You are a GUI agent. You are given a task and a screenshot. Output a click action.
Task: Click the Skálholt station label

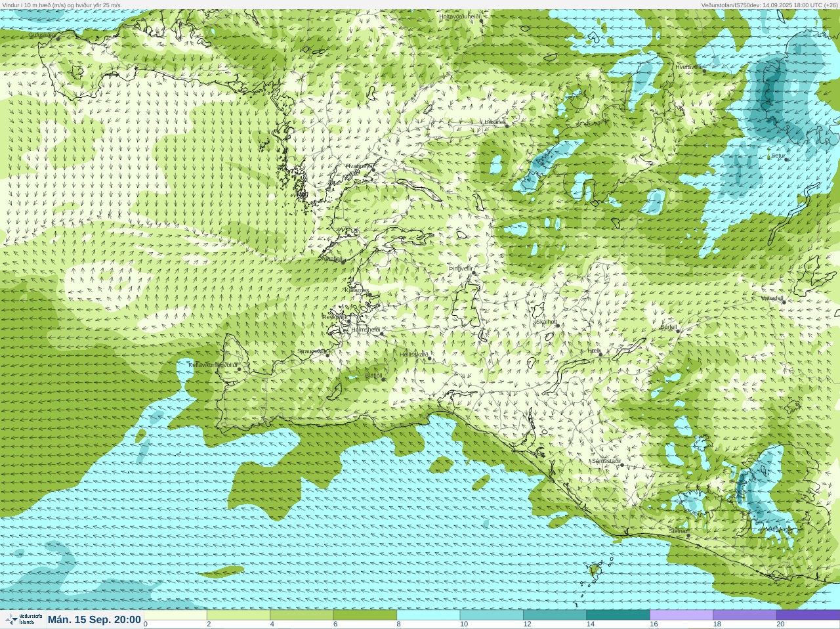[x=546, y=322]
